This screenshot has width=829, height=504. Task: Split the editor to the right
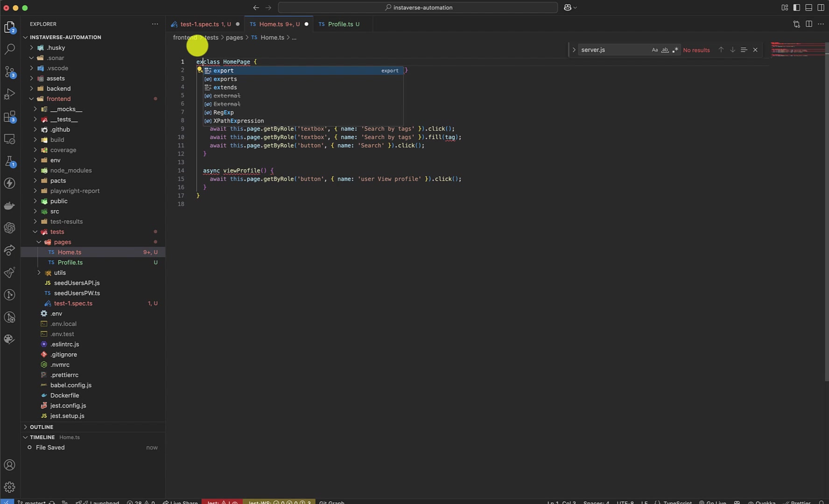(x=808, y=24)
